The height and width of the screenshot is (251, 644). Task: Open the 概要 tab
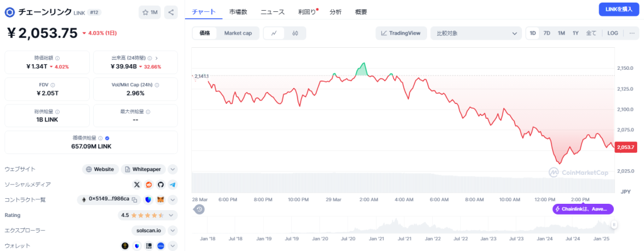[361, 12]
